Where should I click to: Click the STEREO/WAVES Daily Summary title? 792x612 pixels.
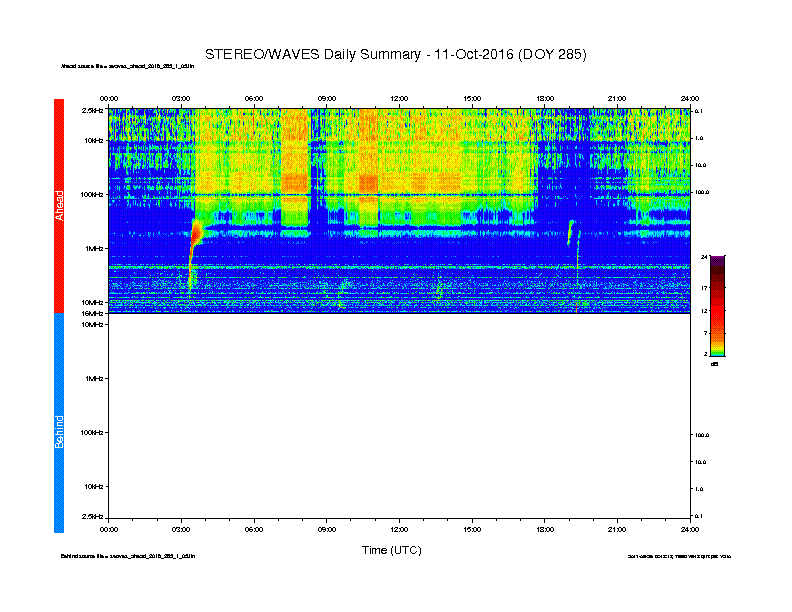point(395,55)
